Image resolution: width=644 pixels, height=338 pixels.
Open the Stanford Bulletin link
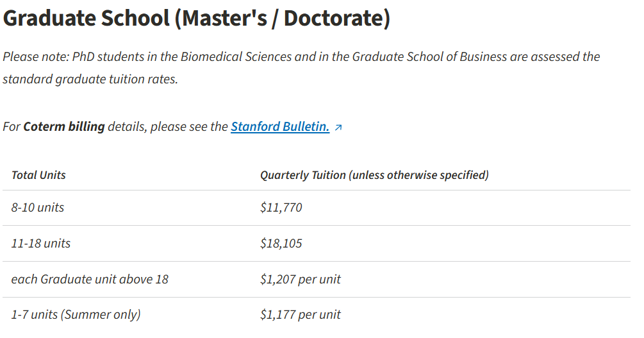279,126
